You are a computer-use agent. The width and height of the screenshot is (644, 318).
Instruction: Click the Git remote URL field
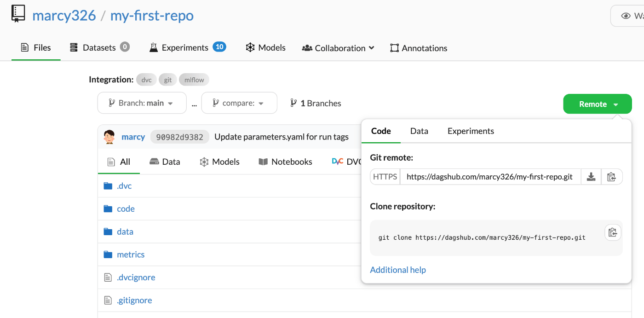point(491,177)
